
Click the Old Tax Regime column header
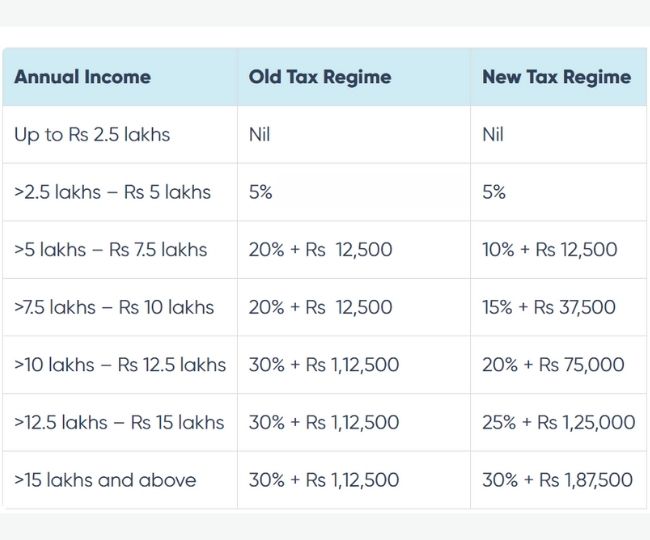(x=319, y=77)
